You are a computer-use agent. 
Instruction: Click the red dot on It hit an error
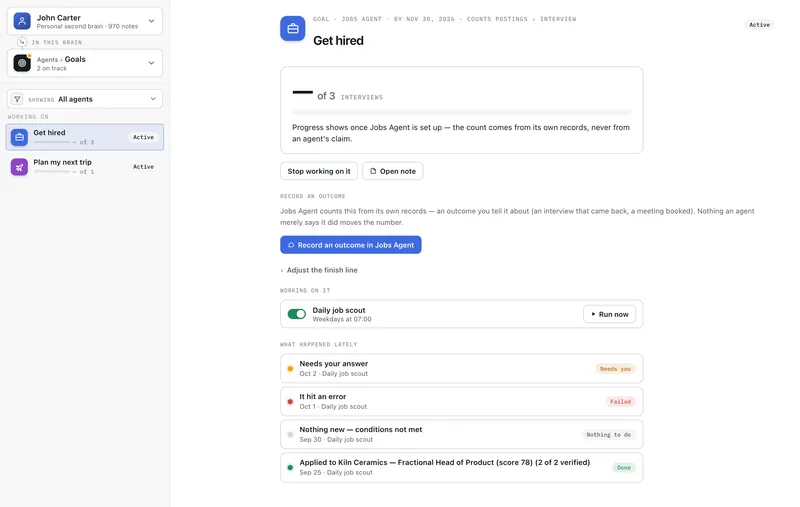290,402
